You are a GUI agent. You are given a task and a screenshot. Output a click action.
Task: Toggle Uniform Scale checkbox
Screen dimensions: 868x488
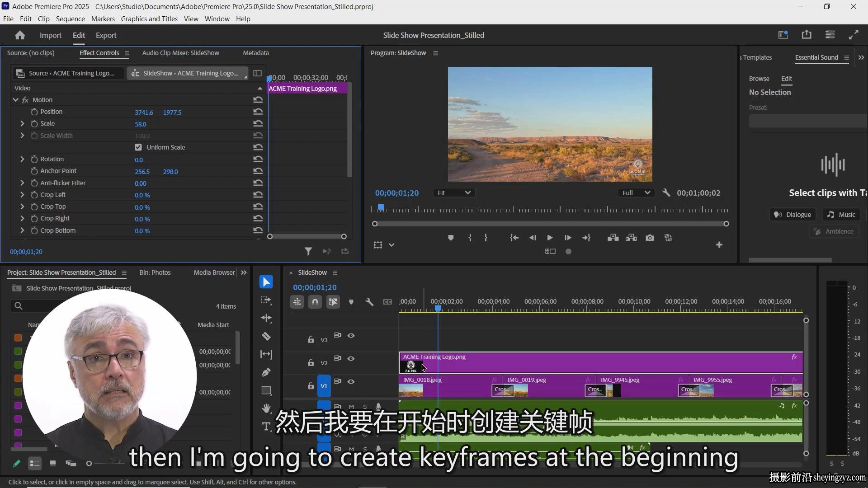click(138, 147)
